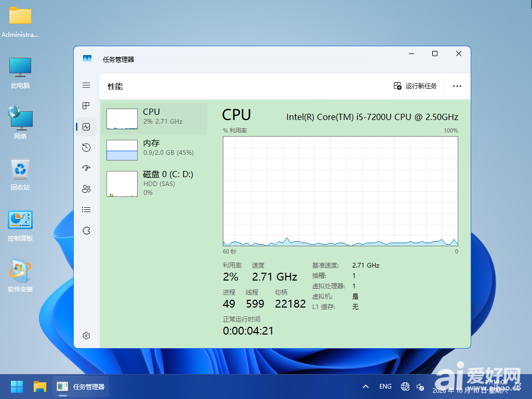Open the Windows Start menu
This screenshot has height=399, width=532.
point(17,387)
